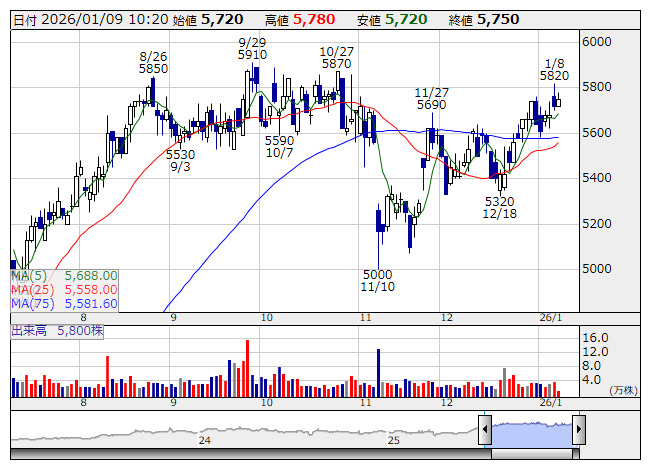Select the 5000 11/10 low label
653x470 pixels.
pyautogui.click(x=377, y=281)
